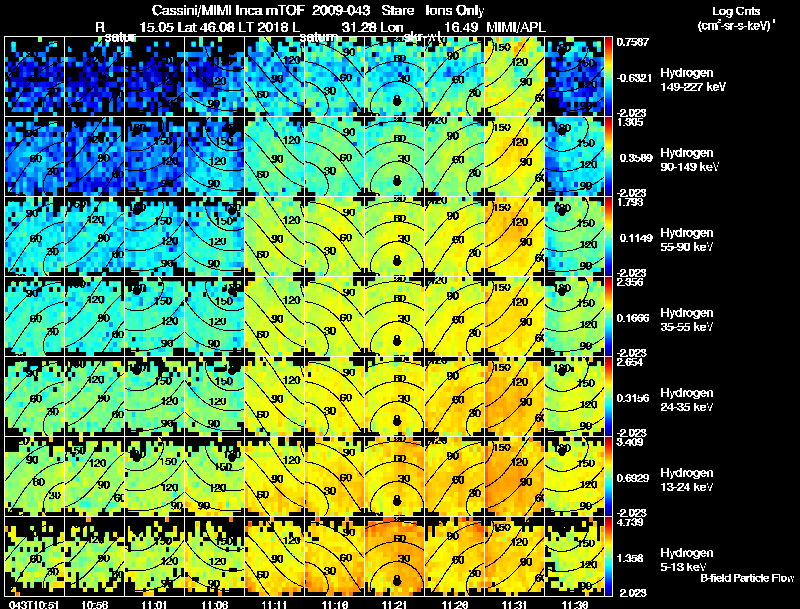Screen dimensions: 800x609
Task: Click Saturn dot in 13-24 keV 11:06 panel
Action: [x=232, y=456]
